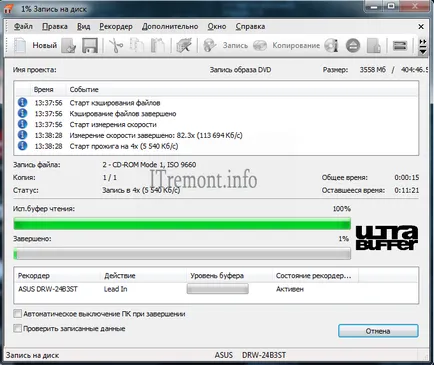Click the Запись образа DVD project name
The image size is (434, 365).
[x=240, y=70]
